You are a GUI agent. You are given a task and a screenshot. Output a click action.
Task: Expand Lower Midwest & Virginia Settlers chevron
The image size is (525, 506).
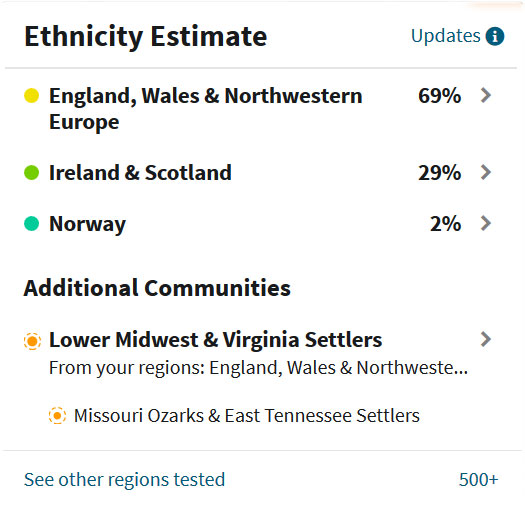(485, 339)
